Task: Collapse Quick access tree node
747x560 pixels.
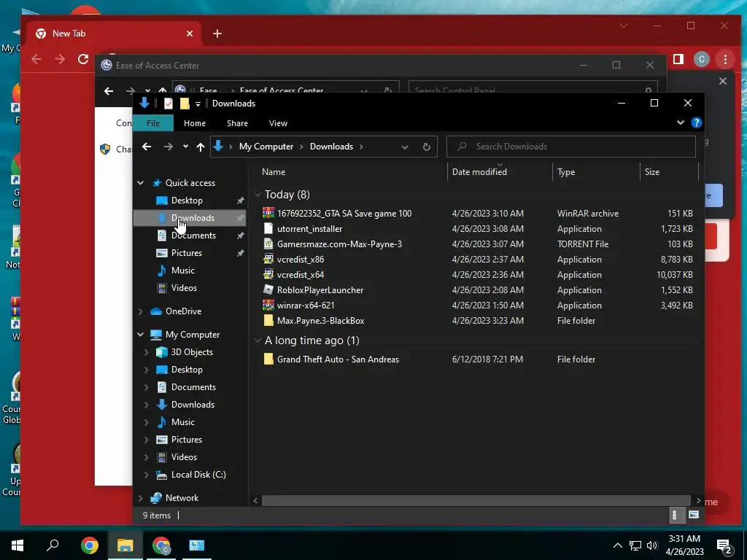Action: coord(141,183)
